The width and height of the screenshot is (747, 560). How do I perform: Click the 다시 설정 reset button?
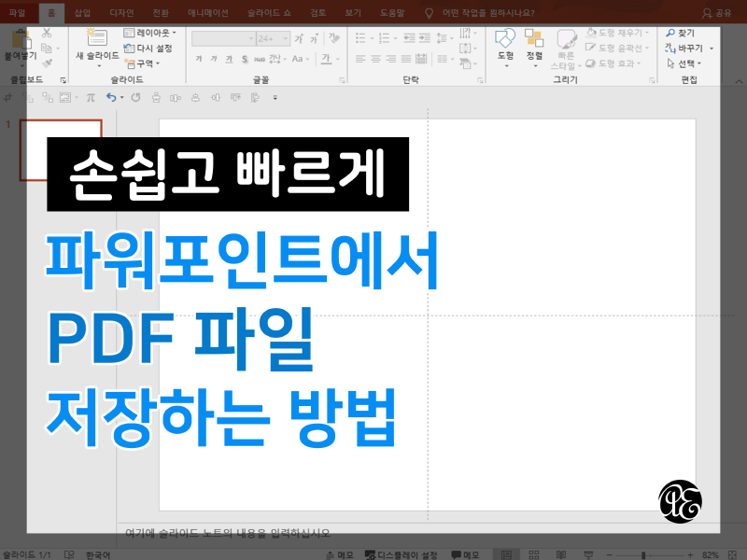(148, 49)
